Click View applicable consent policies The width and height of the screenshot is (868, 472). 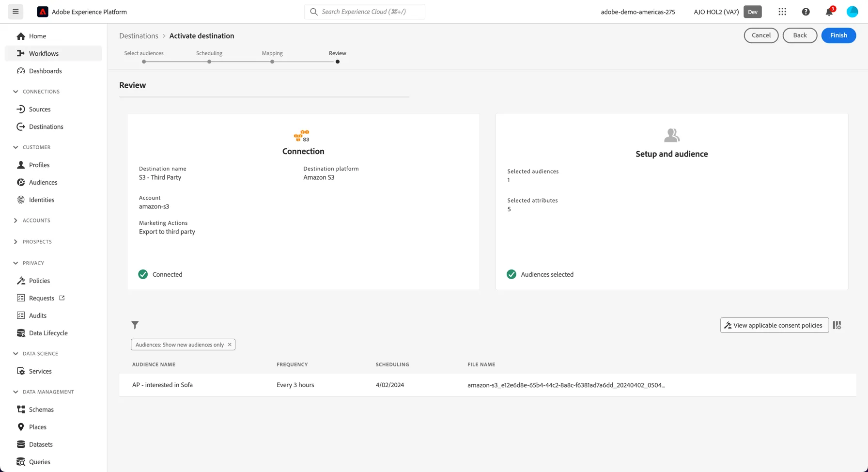click(x=775, y=325)
